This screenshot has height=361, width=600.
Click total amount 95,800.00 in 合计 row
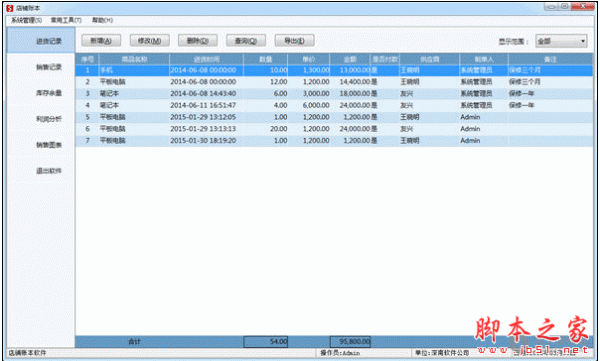[x=350, y=341]
